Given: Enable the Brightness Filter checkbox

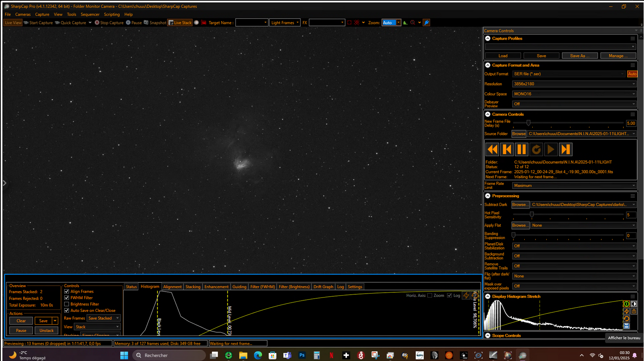Looking at the screenshot, I should pyautogui.click(x=67, y=304).
